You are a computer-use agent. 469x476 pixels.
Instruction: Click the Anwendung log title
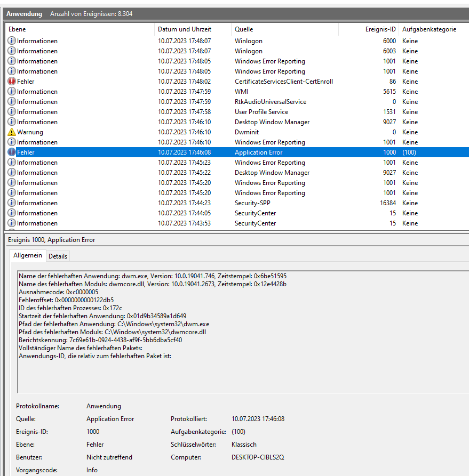(x=24, y=14)
